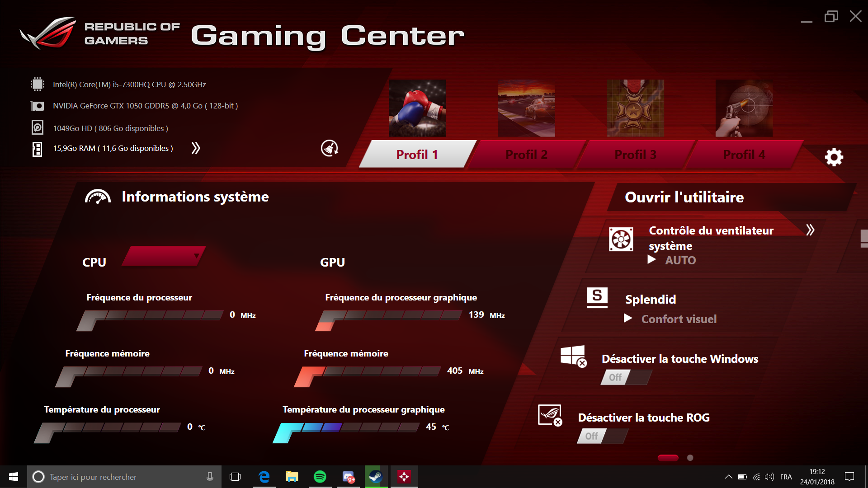
Task: Click the 1049Go HD storage text
Action: (110, 128)
